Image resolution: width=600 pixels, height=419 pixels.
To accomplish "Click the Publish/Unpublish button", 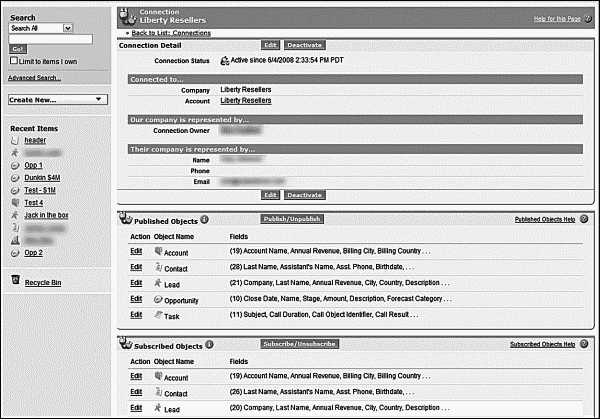I will point(291,218).
